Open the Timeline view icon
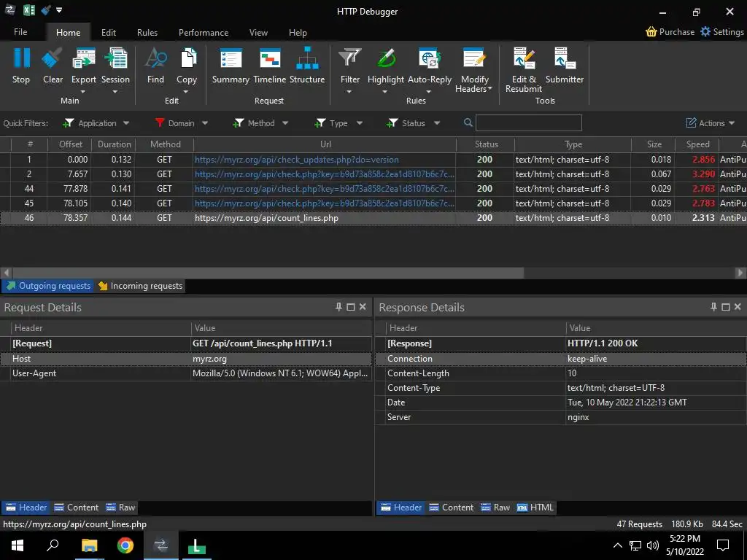747x560 pixels. click(270, 58)
